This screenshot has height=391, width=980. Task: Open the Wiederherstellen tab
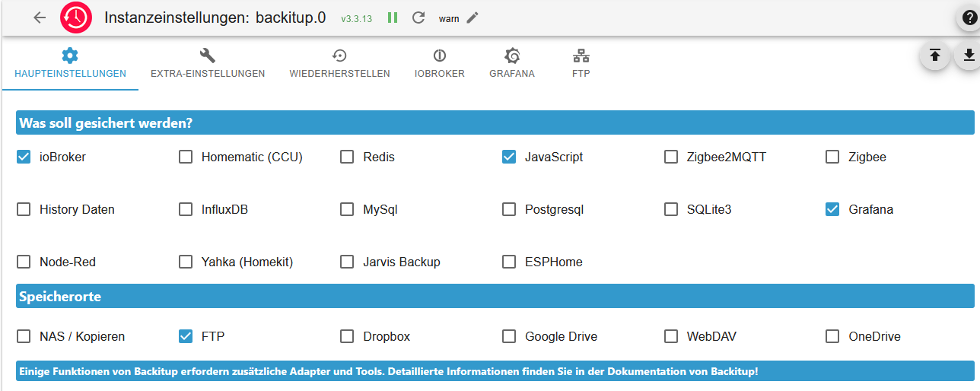pyautogui.click(x=339, y=64)
